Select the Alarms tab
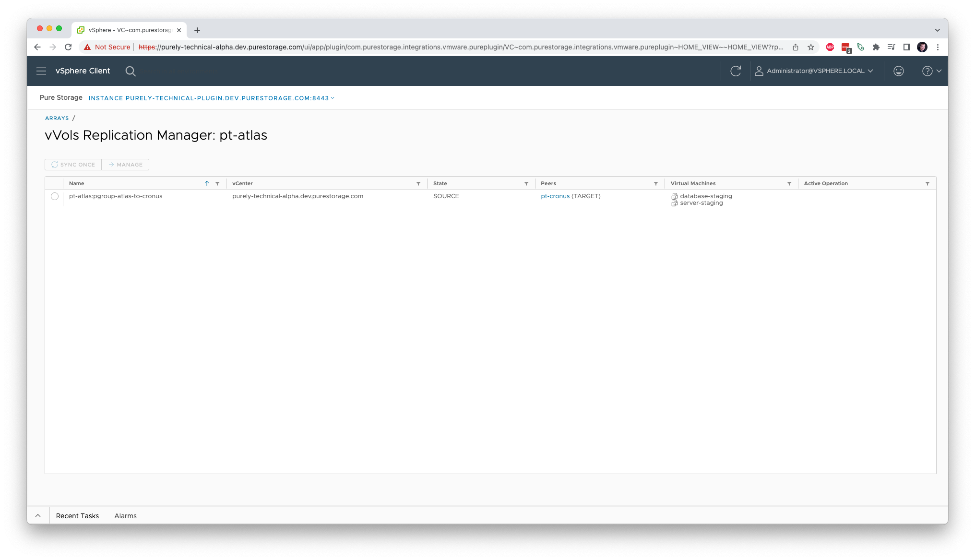 click(125, 516)
